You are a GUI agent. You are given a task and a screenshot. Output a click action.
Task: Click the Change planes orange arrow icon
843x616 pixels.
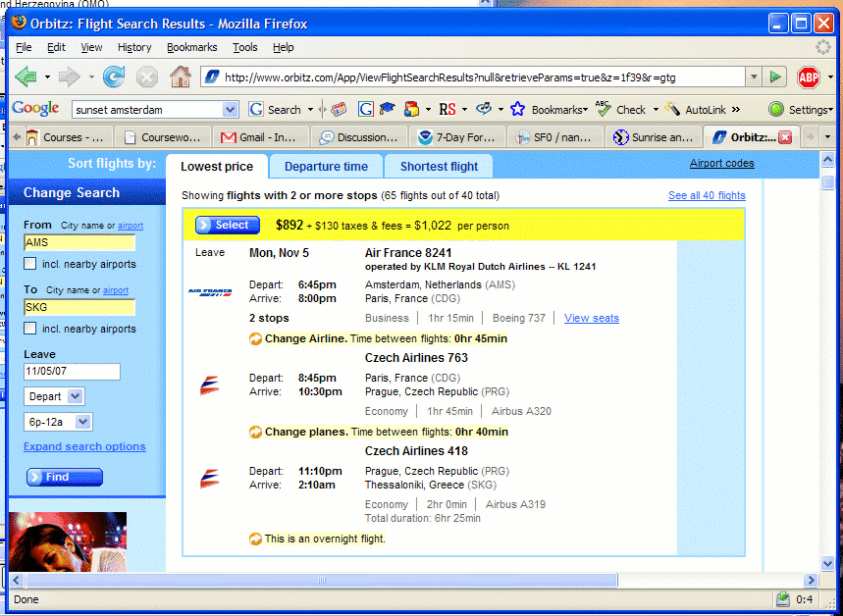pos(255,433)
